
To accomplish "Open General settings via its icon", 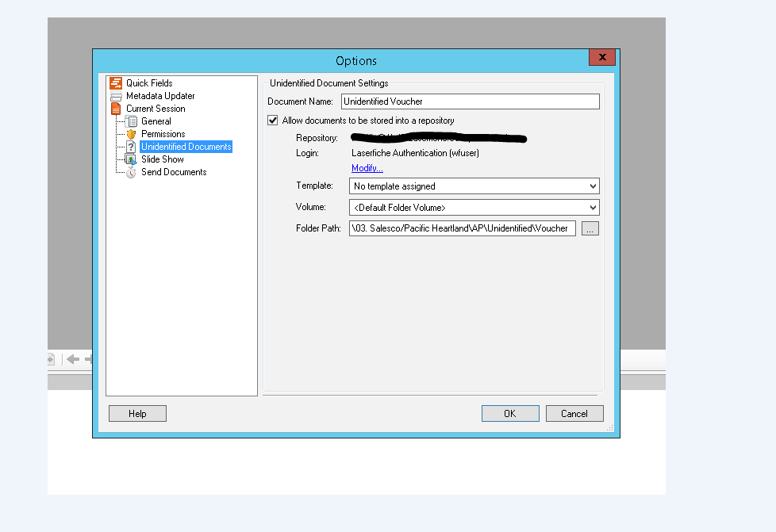I will 132,121.
